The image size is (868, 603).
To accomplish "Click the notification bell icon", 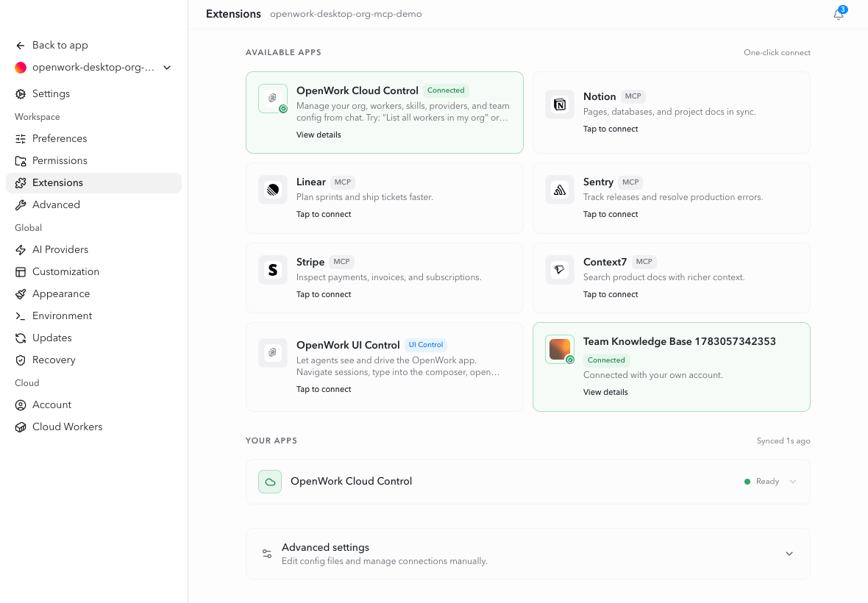I will [838, 15].
